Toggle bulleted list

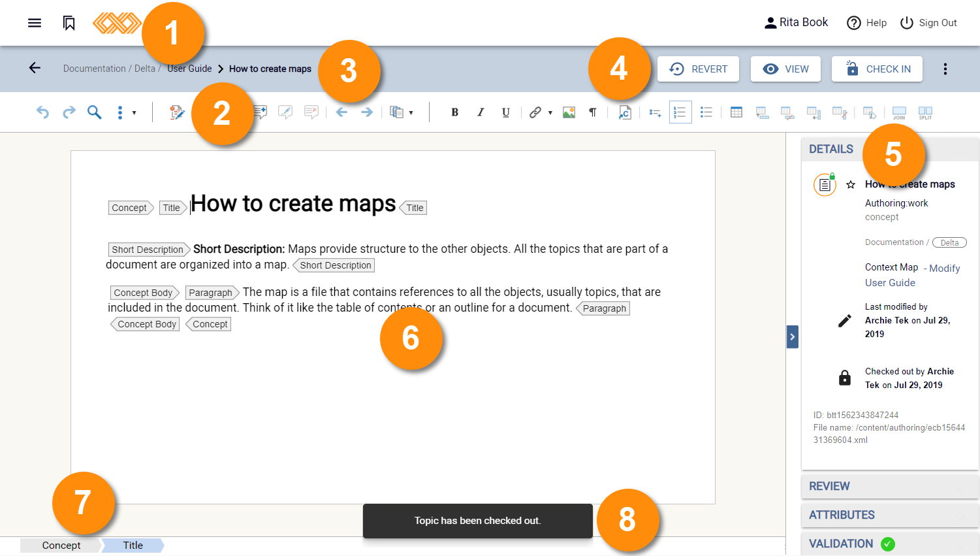(x=706, y=112)
